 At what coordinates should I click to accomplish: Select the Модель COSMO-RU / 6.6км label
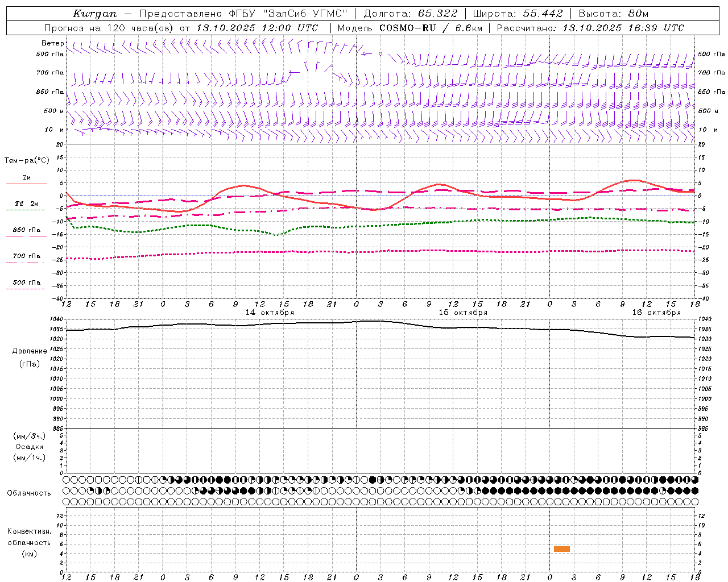click(x=410, y=28)
